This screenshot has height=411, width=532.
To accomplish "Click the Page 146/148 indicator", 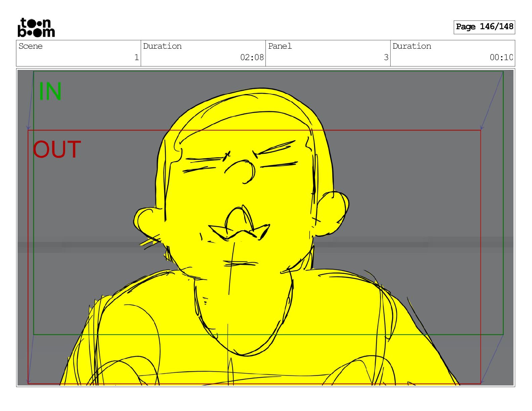I will click(x=484, y=27).
